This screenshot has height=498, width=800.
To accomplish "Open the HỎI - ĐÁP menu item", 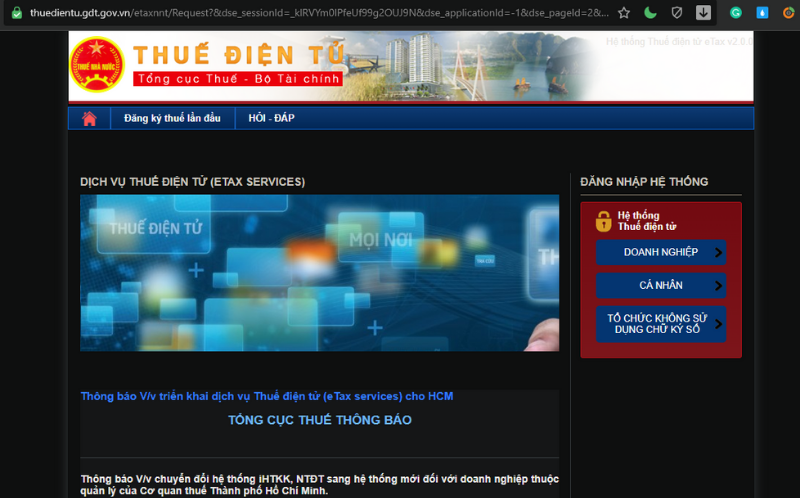I will 271,118.
